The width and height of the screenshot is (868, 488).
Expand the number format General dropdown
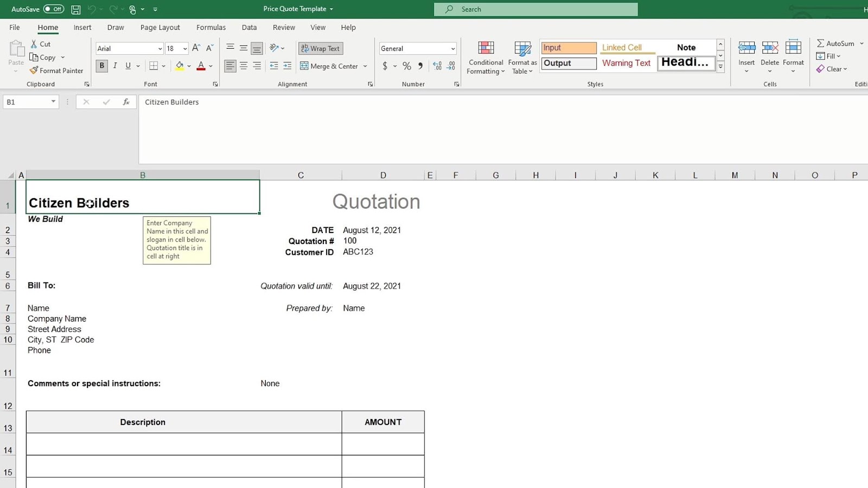453,49
